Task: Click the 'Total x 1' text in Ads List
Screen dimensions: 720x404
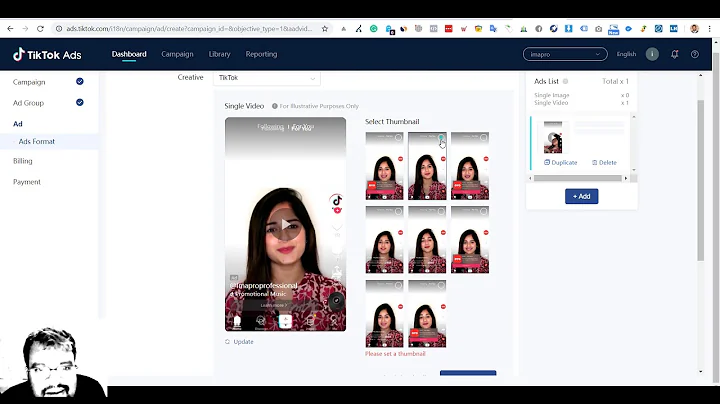Action: [615, 81]
